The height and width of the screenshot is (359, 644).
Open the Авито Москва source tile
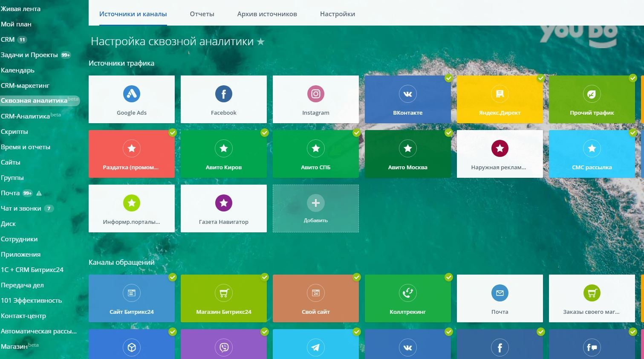click(408, 154)
